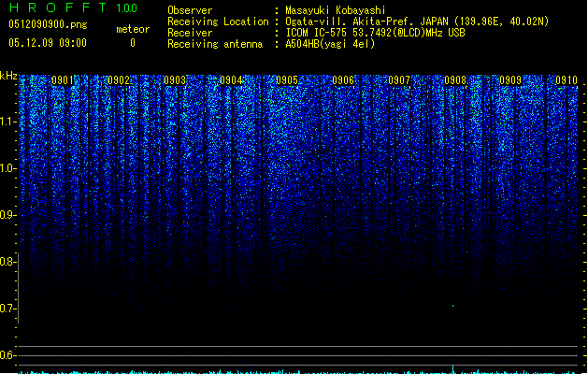This screenshot has width=588, height=374.
Task: Click the A504HB(yagi 4el) antenna text
Action: (330, 44)
